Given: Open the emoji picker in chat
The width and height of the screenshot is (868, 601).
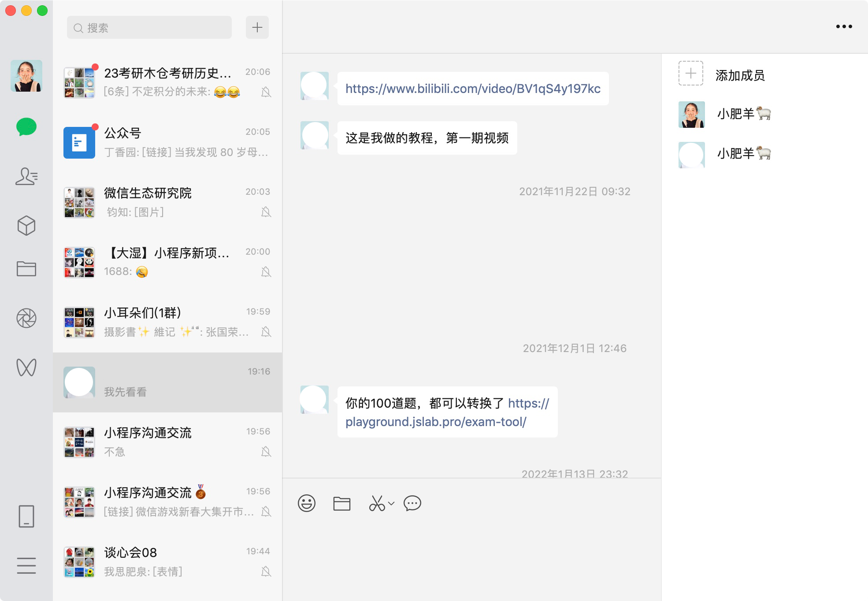Looking at the screenshot, I should 307,503.
